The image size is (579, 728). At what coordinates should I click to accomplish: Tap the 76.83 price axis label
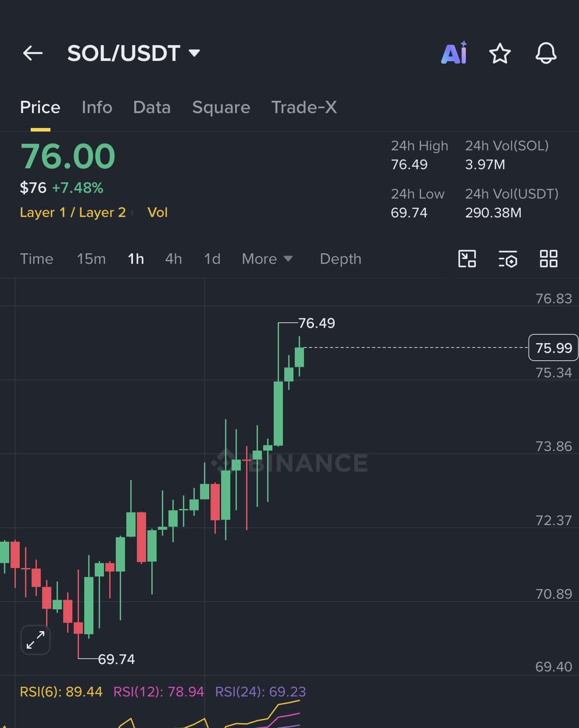pyautogui.click(x=554, y=298)
